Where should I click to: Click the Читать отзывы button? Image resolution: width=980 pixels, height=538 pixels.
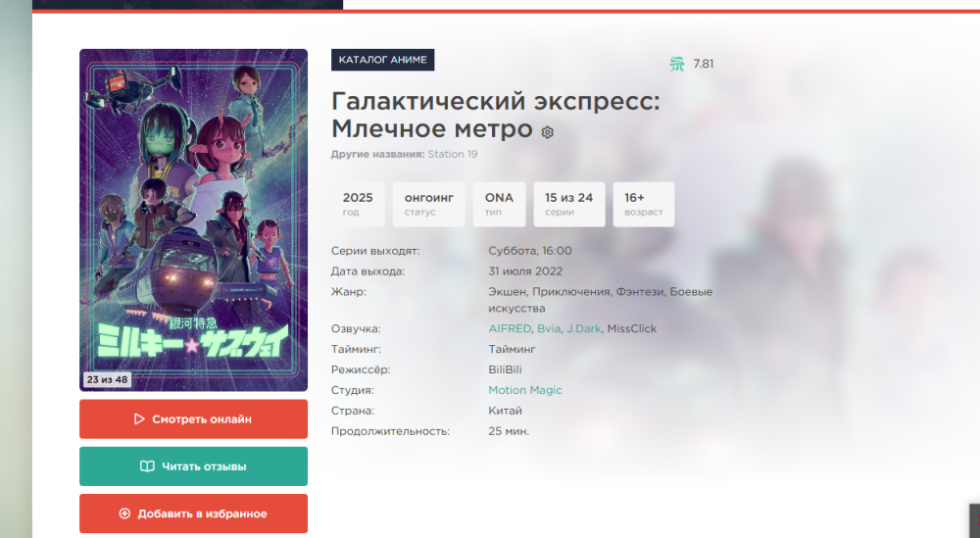click(193, 466)
